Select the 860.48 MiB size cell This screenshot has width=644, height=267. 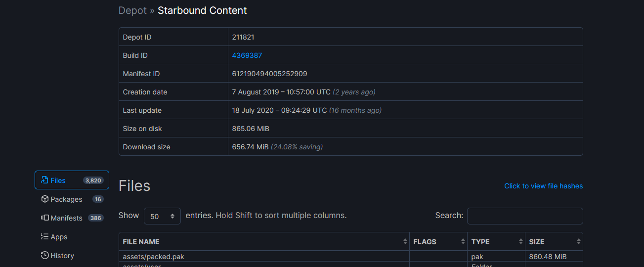(548, 257)
